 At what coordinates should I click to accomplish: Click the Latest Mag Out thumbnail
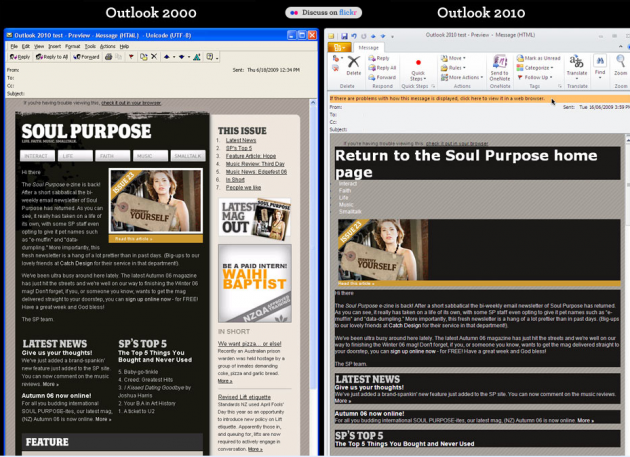[255, 219]
